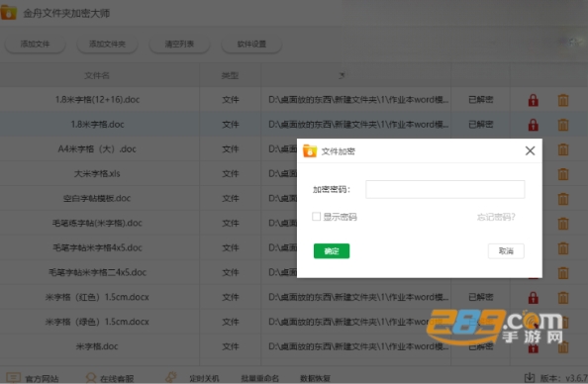Screen dimensions: 588x384
Task: Confirm encryption with the green 确定 button
Action: pos(332,250)
